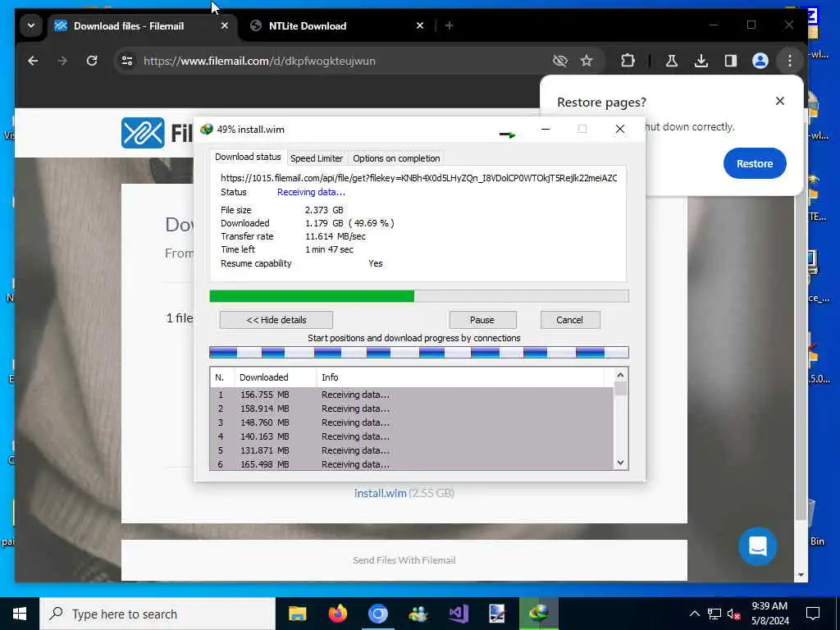Expand the tab search dropdown
This screenshot has height=630, width=840.
pyautogui.click(x=31, y=25)
